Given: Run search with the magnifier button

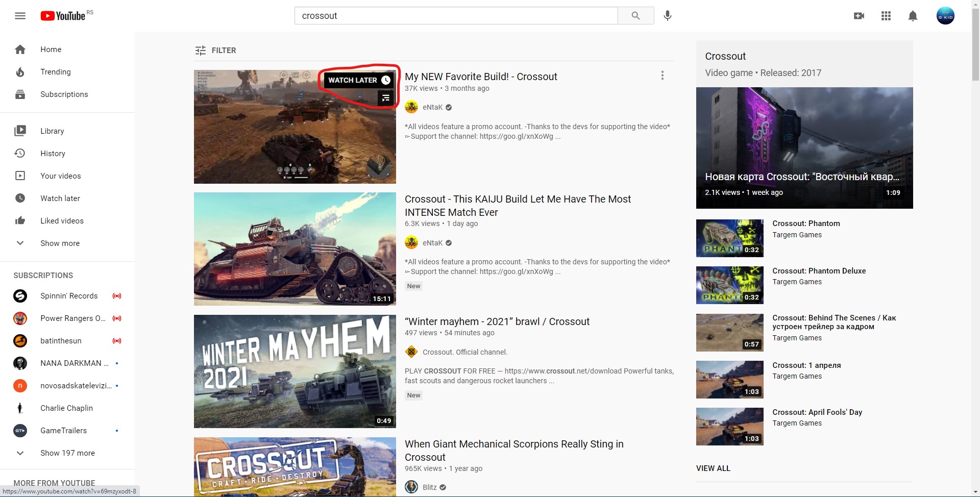Looking at the screenshot, I should point(635,16).
